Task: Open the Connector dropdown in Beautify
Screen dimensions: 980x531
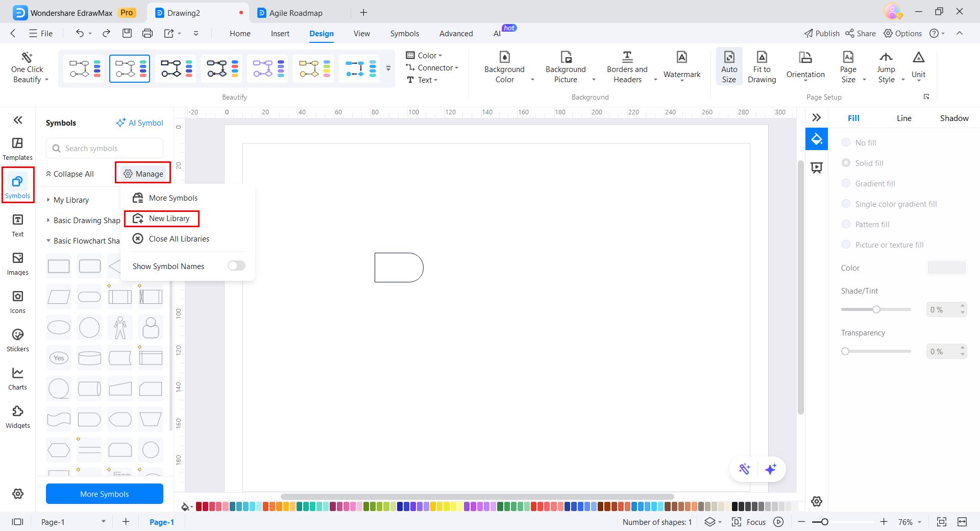Action: (432, 67)
